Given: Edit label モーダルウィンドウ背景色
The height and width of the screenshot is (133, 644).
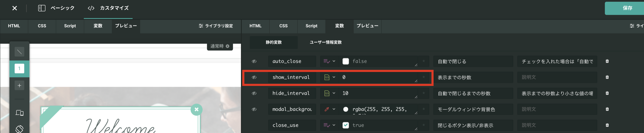Looking at the screenshot, I should [473, 109].
